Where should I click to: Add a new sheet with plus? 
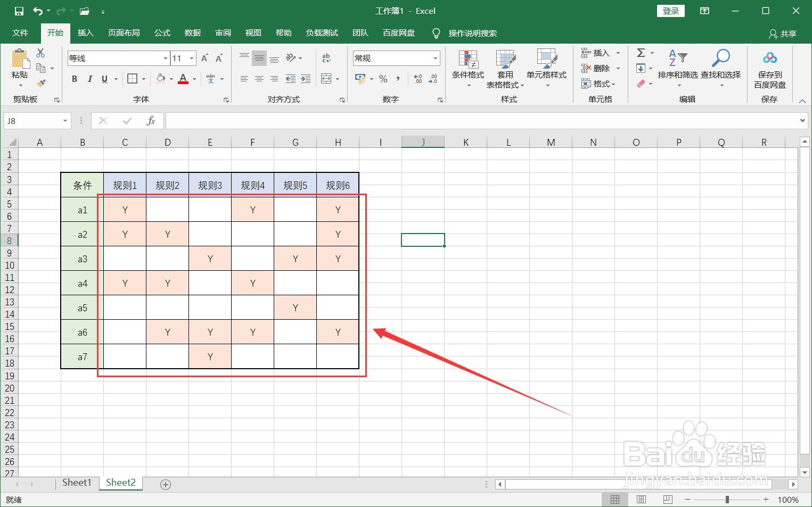point(166,484)
